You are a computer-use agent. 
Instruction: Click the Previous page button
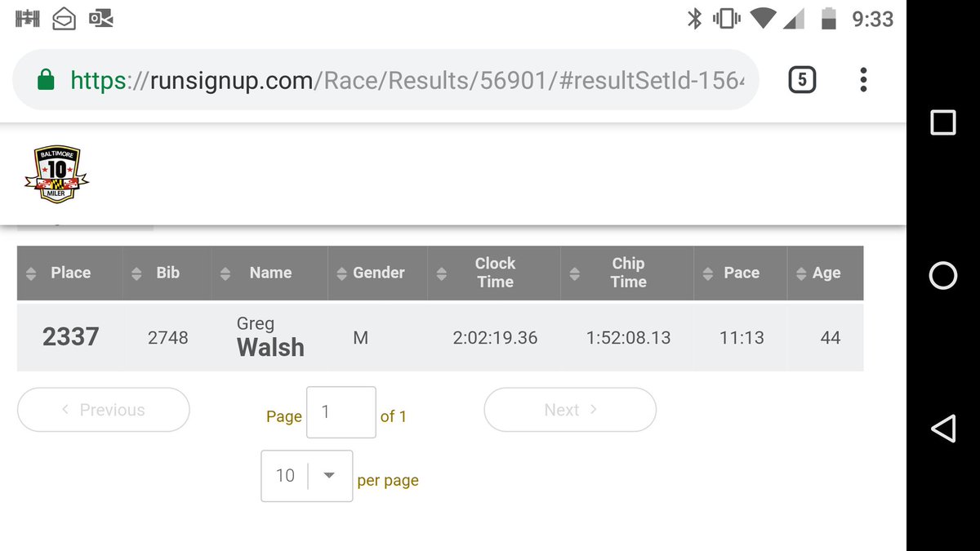[x=104, y=410]
